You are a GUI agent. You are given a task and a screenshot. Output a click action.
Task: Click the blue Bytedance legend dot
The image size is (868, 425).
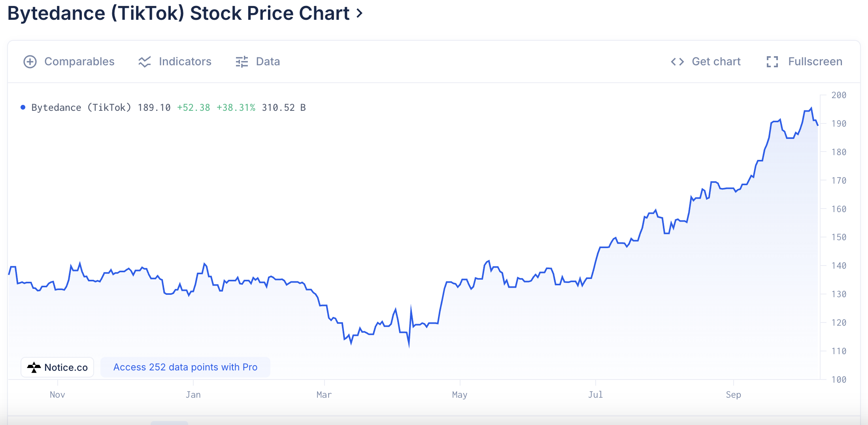(23, 107)
